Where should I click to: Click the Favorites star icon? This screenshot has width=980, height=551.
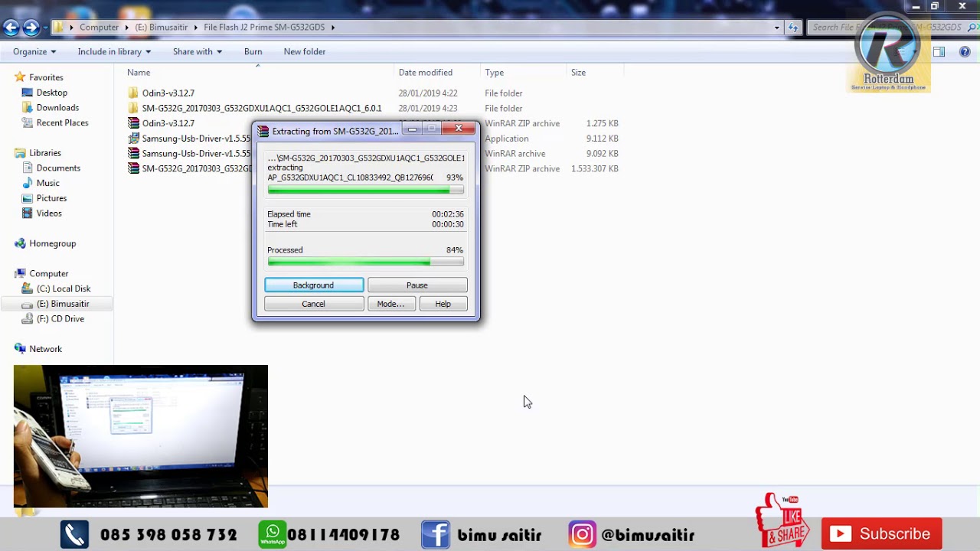(20, 77)
